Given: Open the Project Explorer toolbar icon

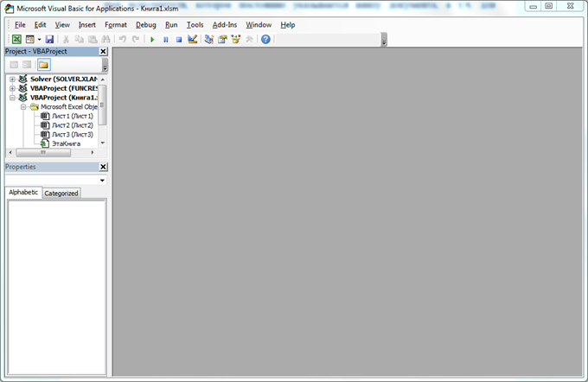Looking at the screenshot, I should [209, 39].
